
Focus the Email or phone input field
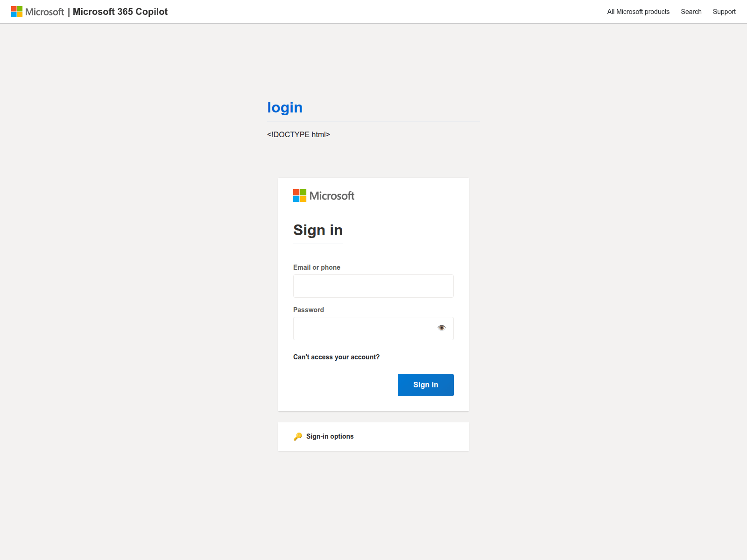tap(373, 286)
